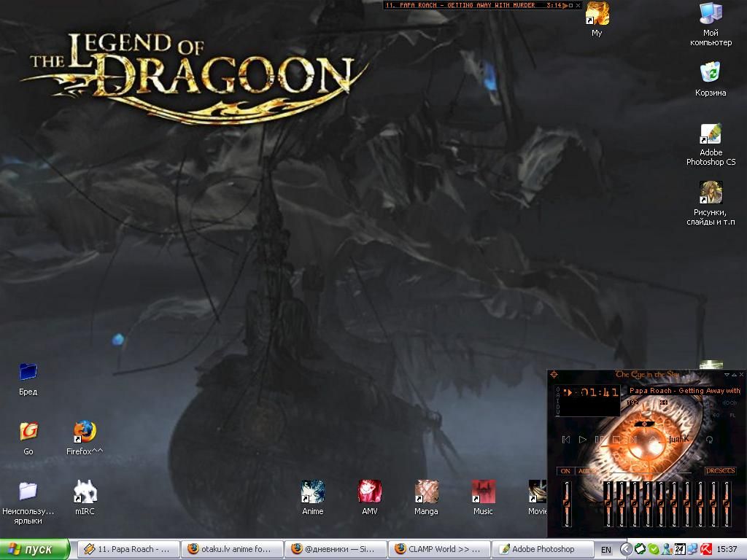The height and width of the screenshot is (560, 747).
Task: Open the messenger buddy tray icon
Action: (667, 549)
